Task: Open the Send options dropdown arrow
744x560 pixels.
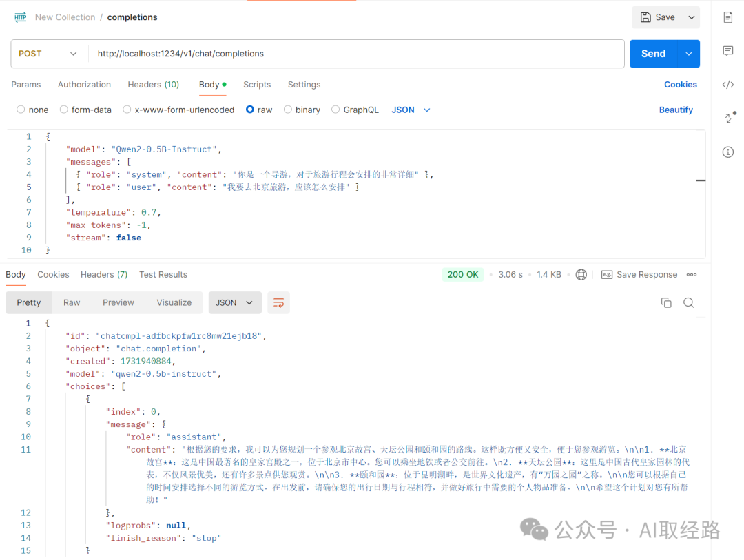Action: coord(688,54)
